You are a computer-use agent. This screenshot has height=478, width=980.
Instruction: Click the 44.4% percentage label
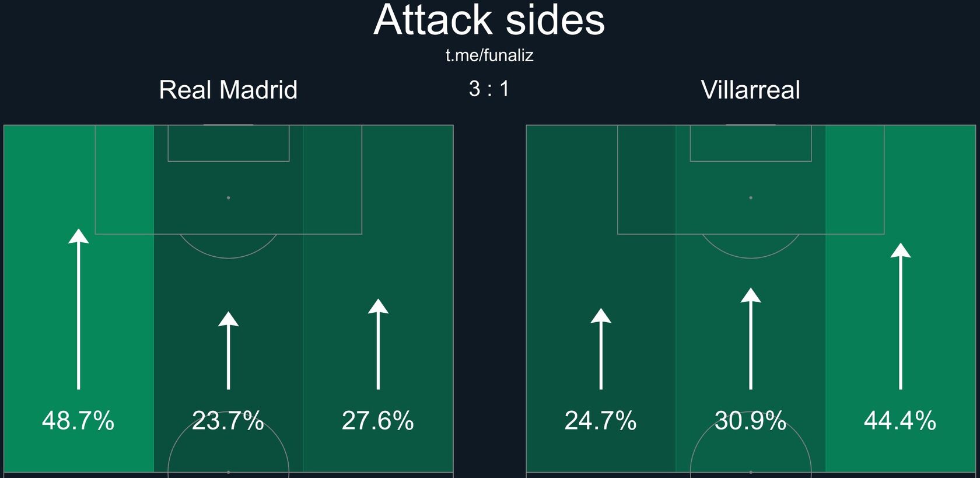coord(900,421)
